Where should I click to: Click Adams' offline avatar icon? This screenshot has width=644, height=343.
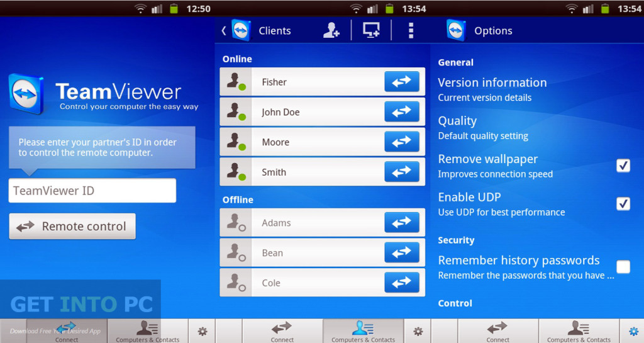pyautogui.click(x=235, y=223)
